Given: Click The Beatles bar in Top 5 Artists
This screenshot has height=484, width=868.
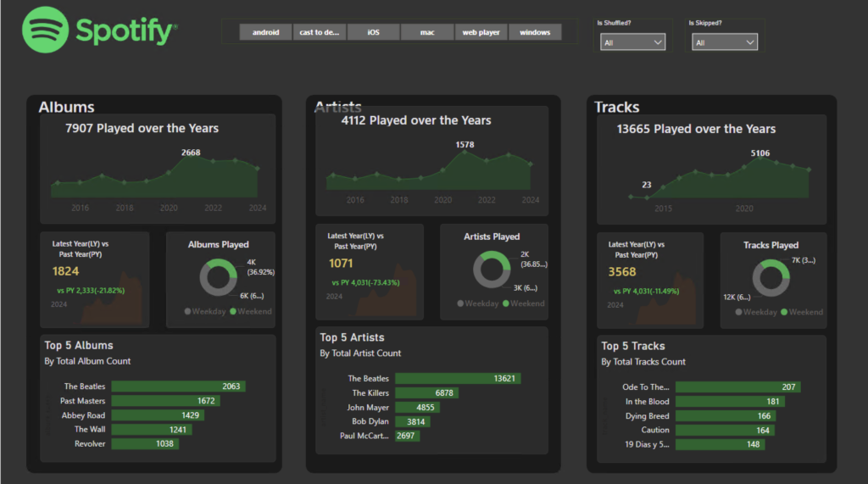Looking at the screenshot, I should tap(457, 379).
